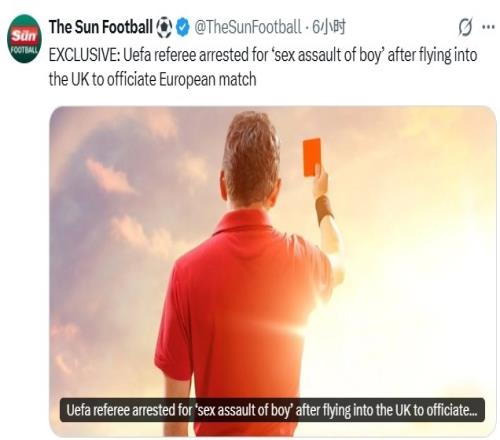Click The Sun Football display name
The width and height of the screenshot is (500, 440).
tap(101, 27)
